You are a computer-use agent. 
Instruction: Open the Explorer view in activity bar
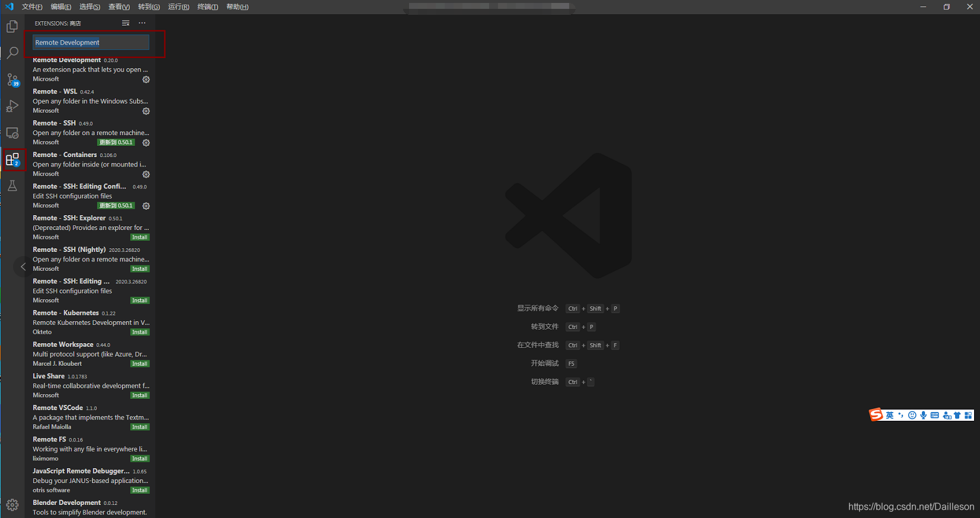[x=12, y=27]
